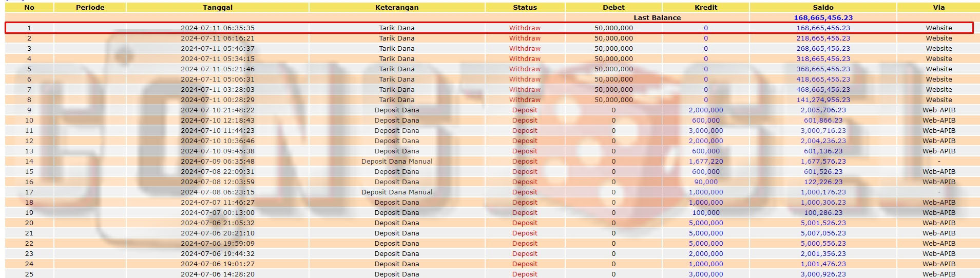Click the Deposit status in row 14
The height and width of the screenshot is (278, 980).
(525, 161)
